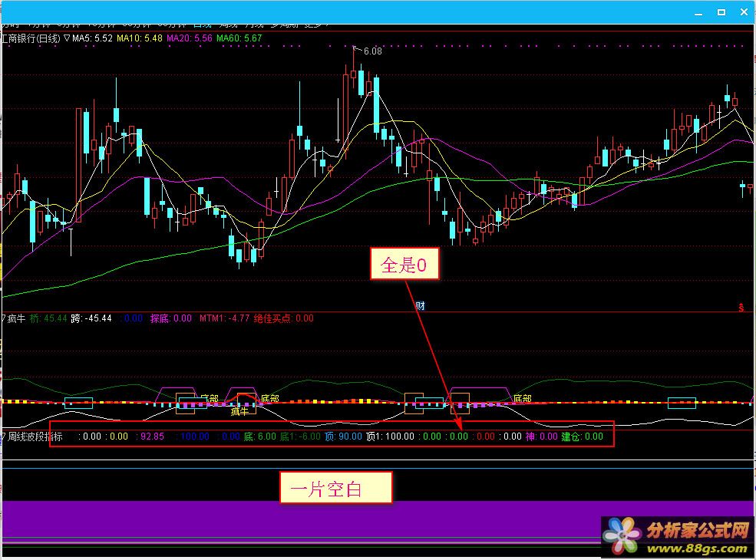Click the 顶1: 100.00 value
This screenshot has height=560, width=756.
390,436
